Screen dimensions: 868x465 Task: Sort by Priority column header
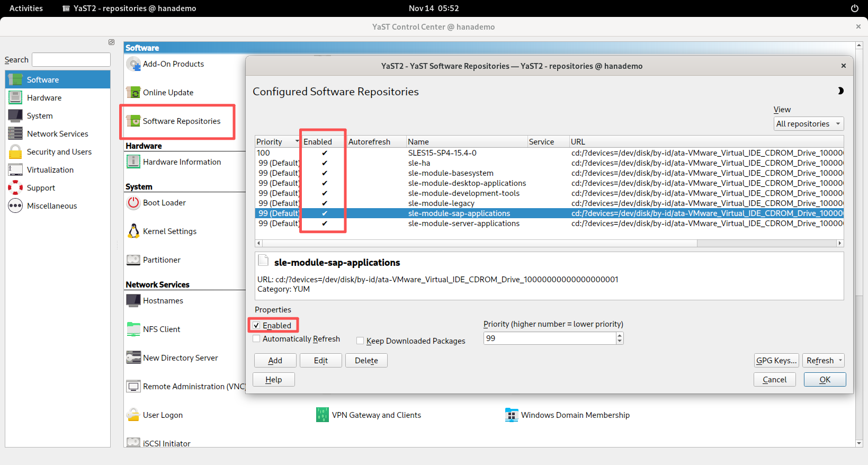(278, 142)
